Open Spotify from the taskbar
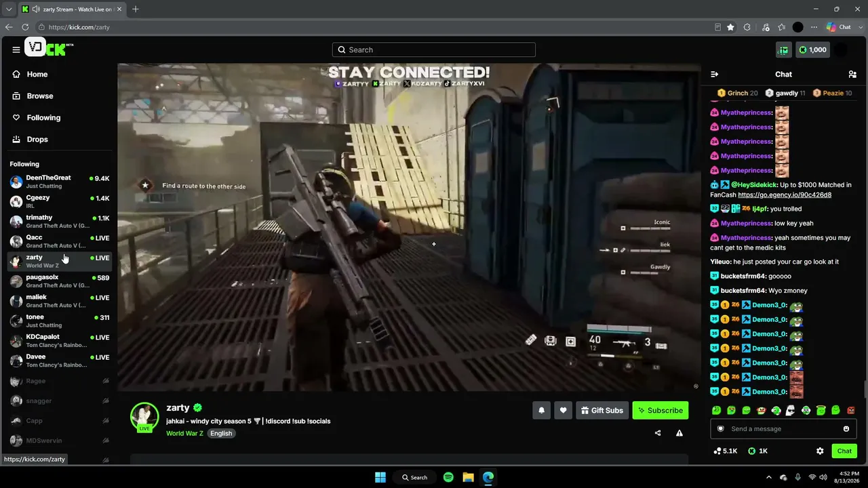The height and width of the screenshot is (488, 868). (x=448, y=477)
